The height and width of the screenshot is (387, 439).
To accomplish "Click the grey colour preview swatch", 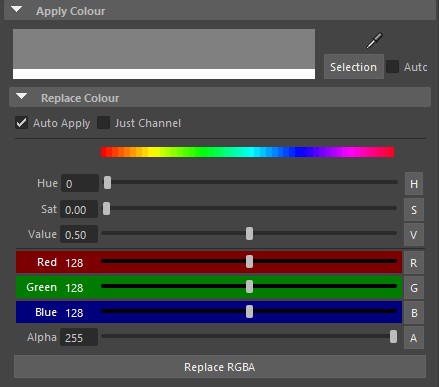I will [x=164, y=49].
